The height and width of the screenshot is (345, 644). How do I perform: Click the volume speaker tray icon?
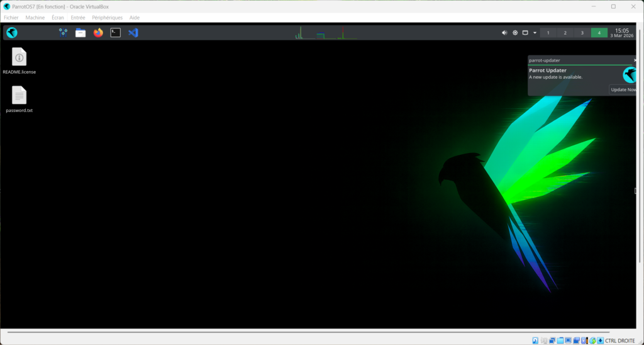504,33
